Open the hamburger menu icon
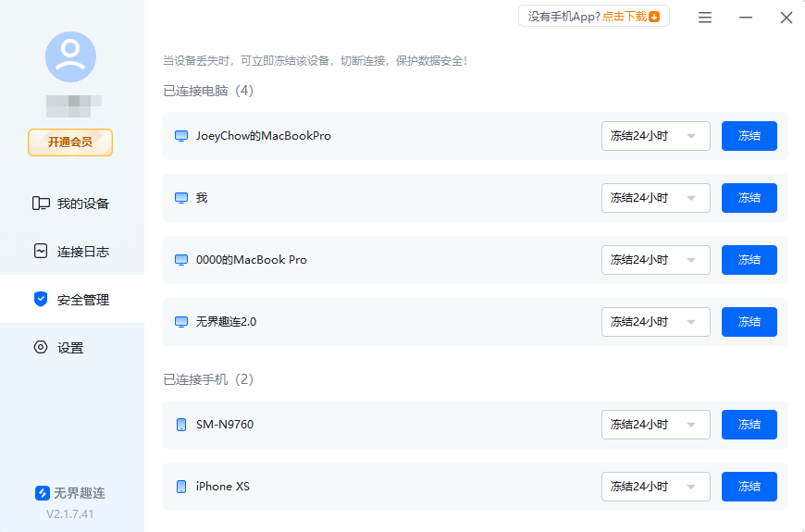 click(x=705, y=18)
